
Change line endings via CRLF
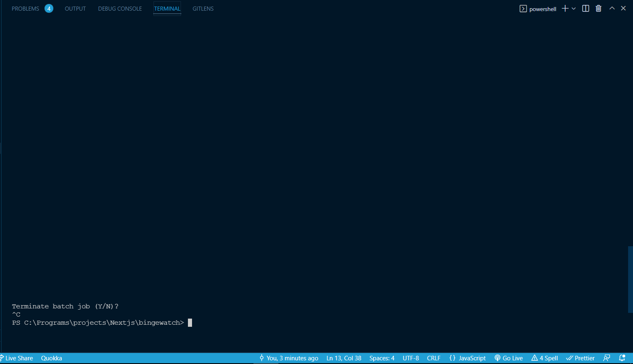click(434, 358)
